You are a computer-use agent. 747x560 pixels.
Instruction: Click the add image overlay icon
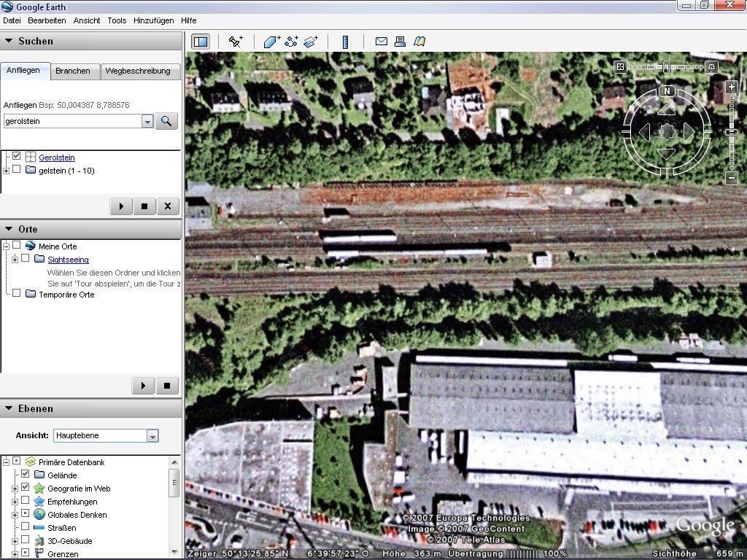click(x=311, y=42)
